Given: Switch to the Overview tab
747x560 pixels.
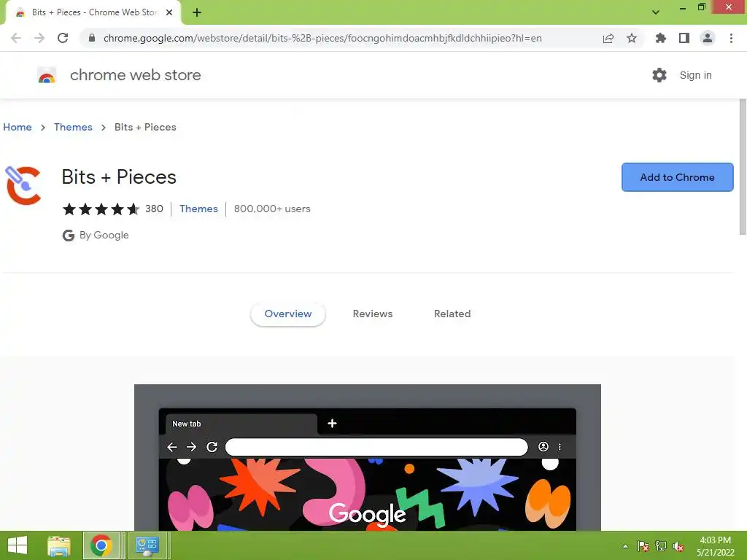Looking at the screenshot, I should 288,314.
